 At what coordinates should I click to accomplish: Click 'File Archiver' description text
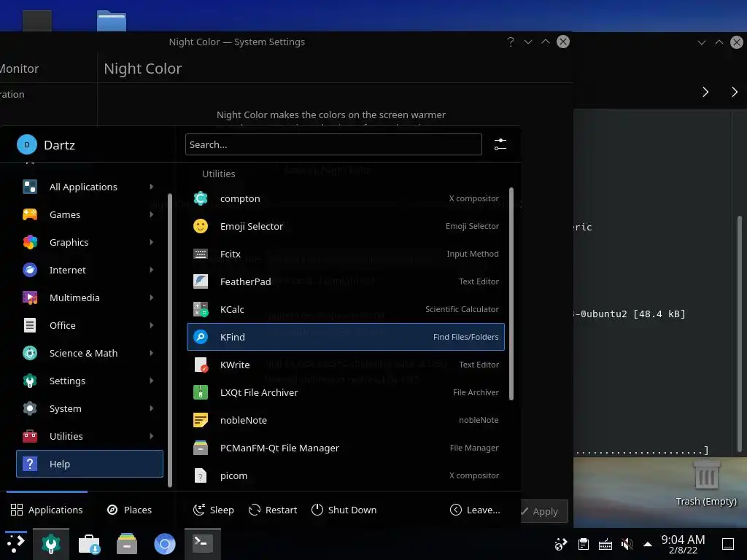[x=476, y=392]
